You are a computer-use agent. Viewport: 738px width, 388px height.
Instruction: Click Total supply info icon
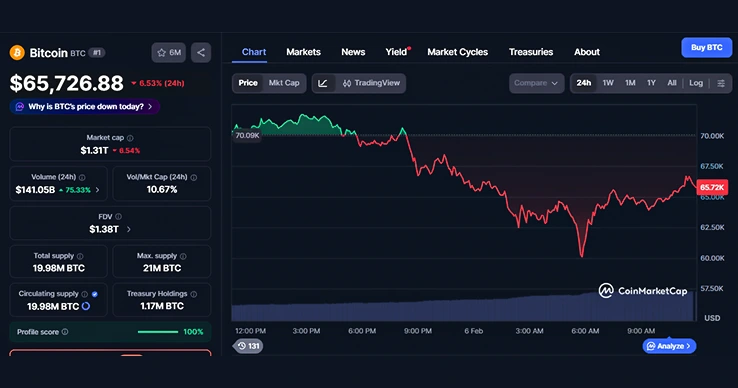pyautogui.click(x=80, y=256)
